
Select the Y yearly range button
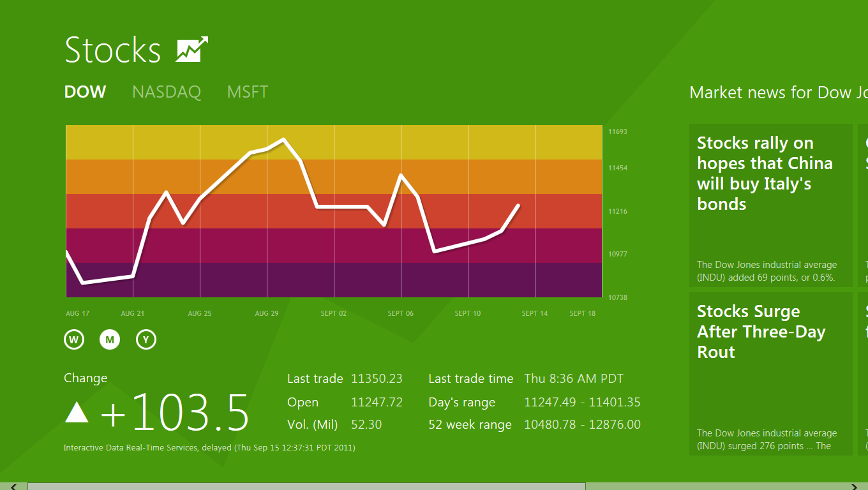click(146, 339)
